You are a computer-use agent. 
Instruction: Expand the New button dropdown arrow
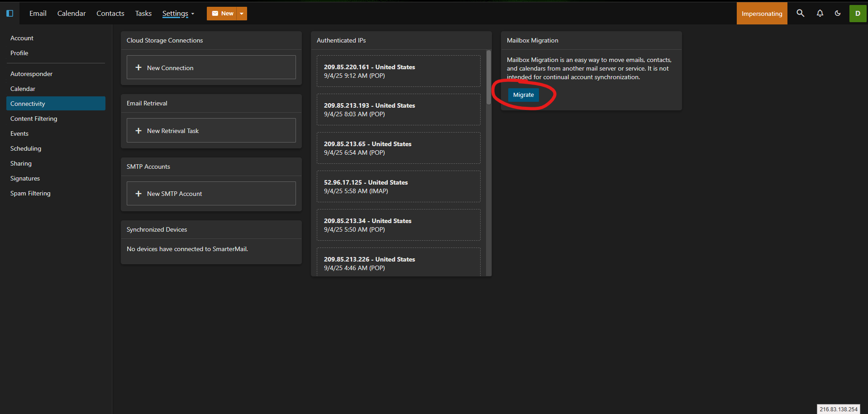(x=242, y=14)
